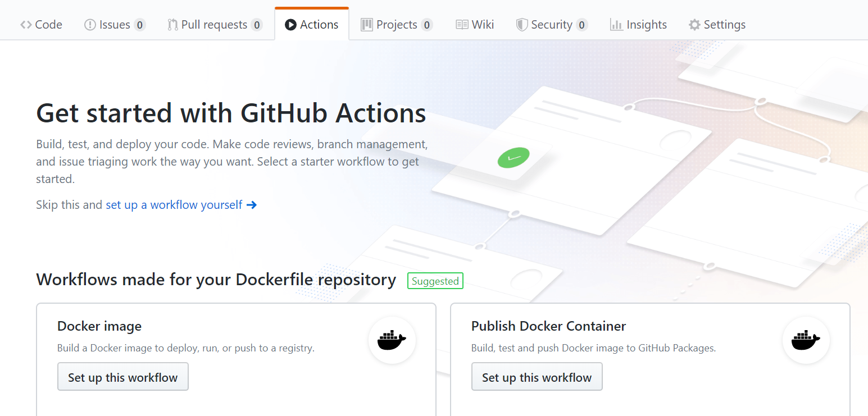Set up Publish Docker Container workflow
868x416 pixels.
tap(537, 377)
